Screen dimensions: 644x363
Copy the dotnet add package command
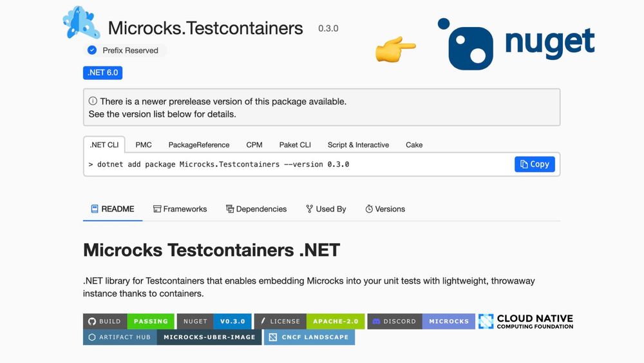click(x=535, y=164)
